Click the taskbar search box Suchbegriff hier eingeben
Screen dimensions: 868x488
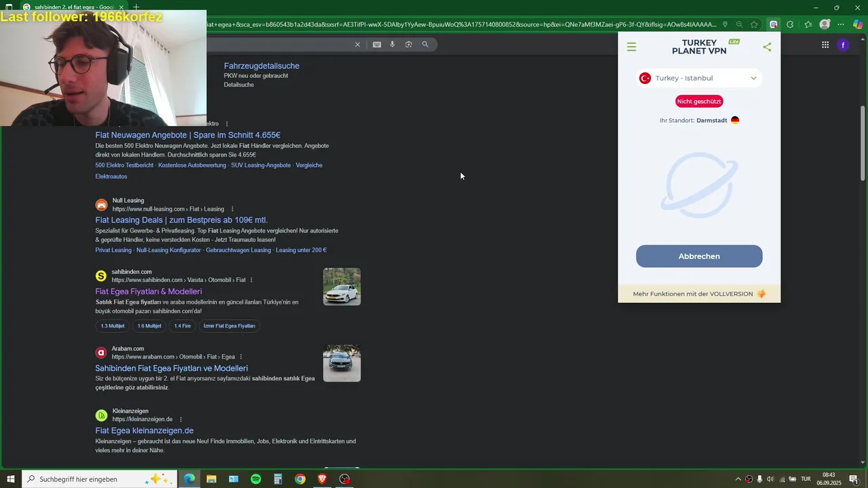[99, 479]
